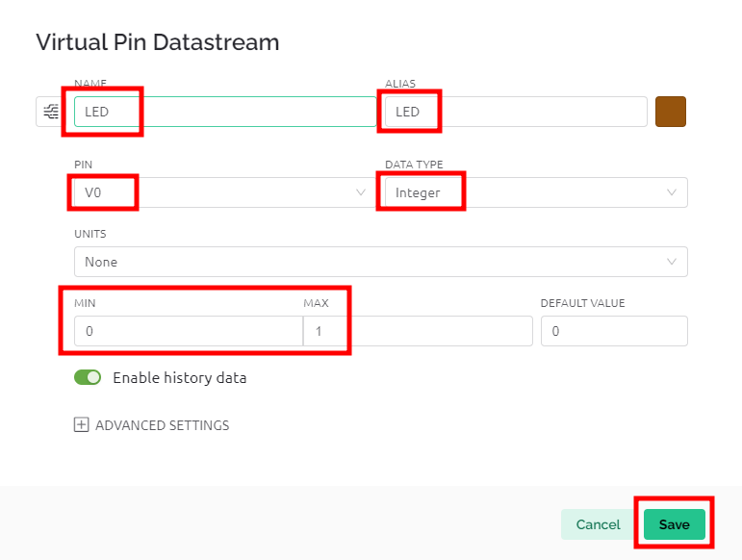Image resolution: width=742 pixels, height=560 pixels.
Task: Cancel the datastream dialog
Action: coord(598,524)
